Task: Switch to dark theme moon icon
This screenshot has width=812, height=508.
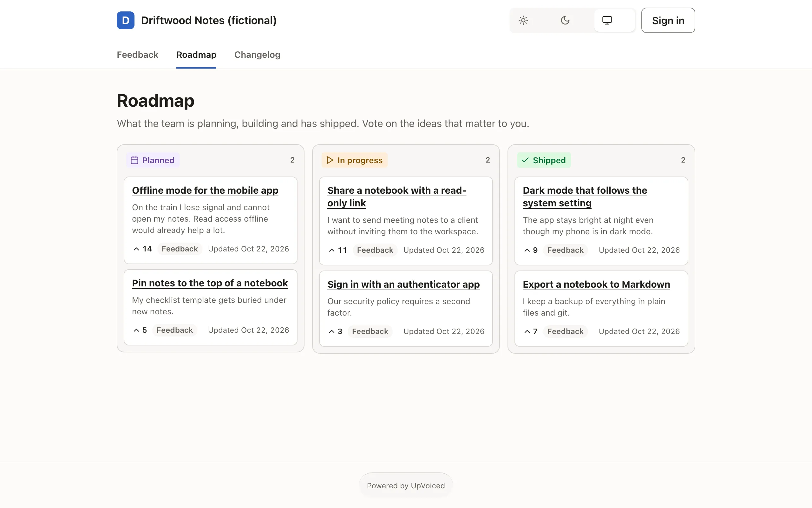Action: pos(565,21)
